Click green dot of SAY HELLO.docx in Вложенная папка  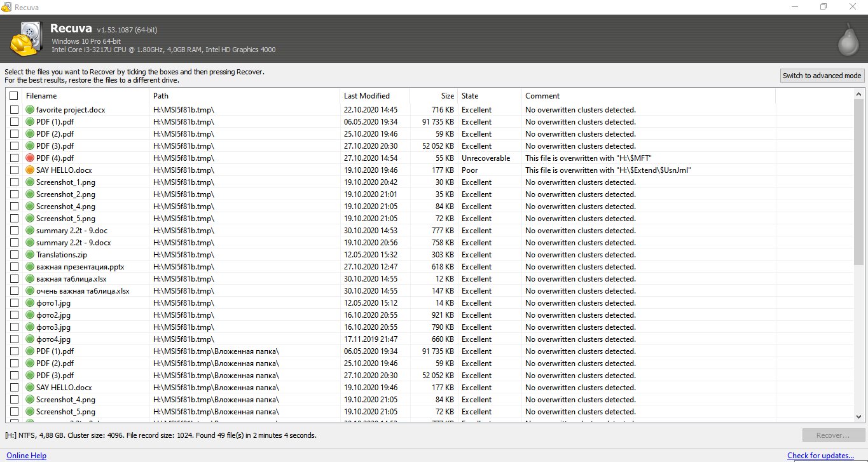coord(29,388)
